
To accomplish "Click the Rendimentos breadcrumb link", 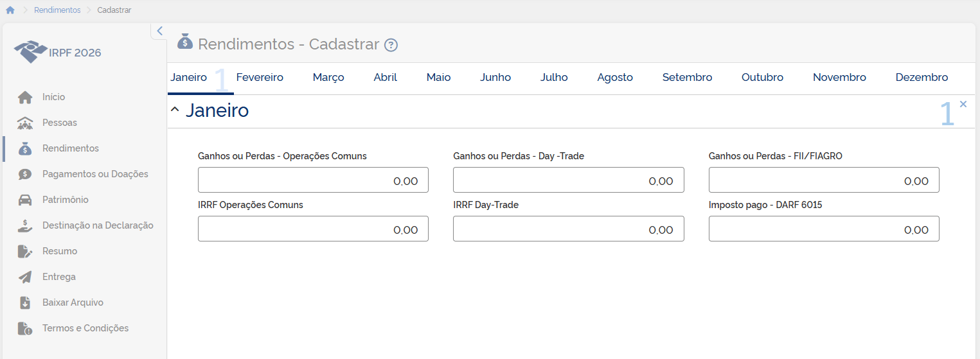I will tap(57, 10).
